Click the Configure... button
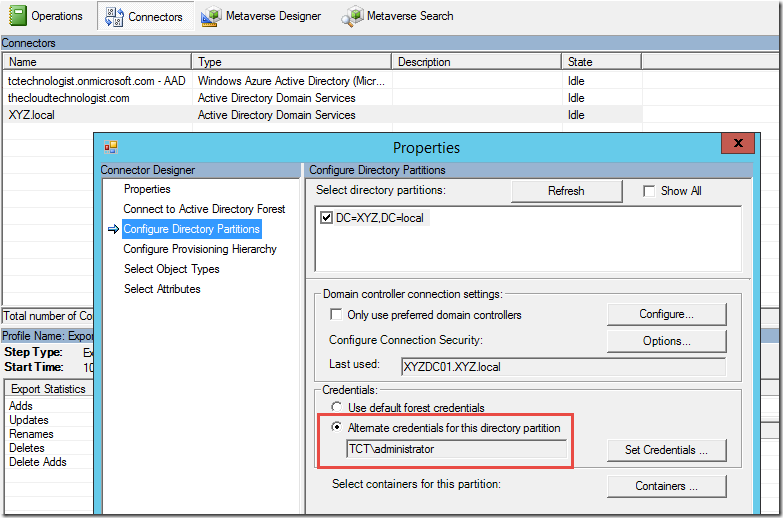 (666, 314)
